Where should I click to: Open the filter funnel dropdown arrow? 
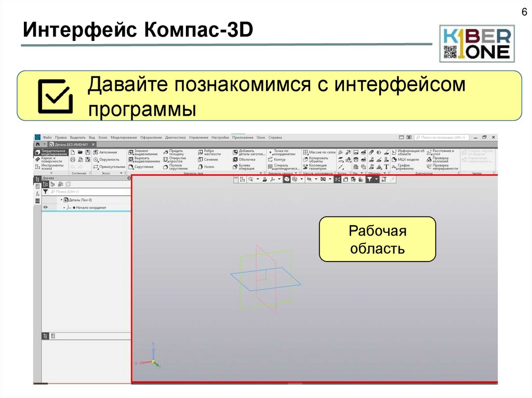[377, 180]
